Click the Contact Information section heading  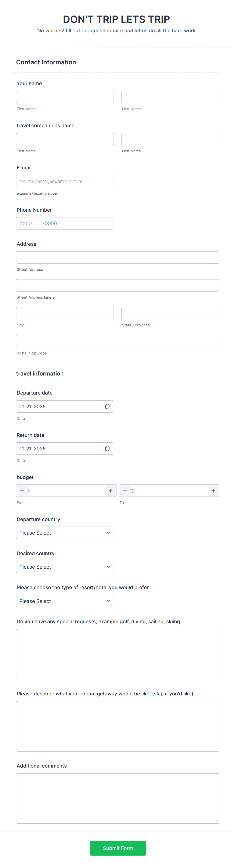point(46,62)
